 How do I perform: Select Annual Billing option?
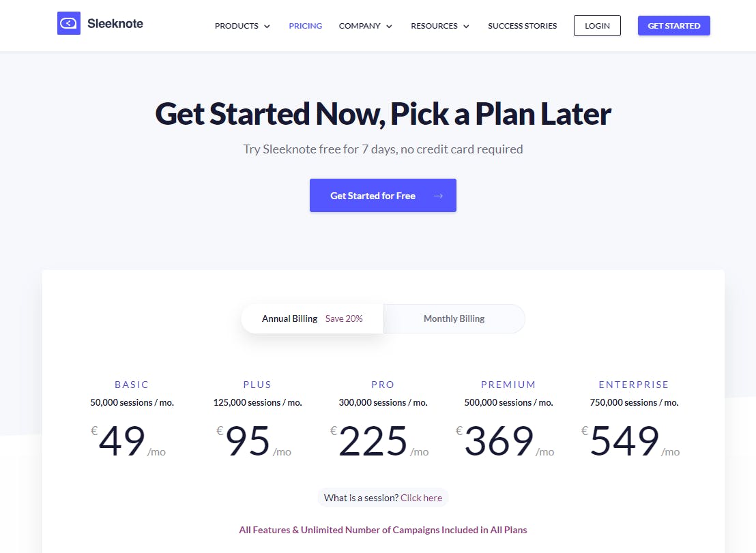pos(312,318)
